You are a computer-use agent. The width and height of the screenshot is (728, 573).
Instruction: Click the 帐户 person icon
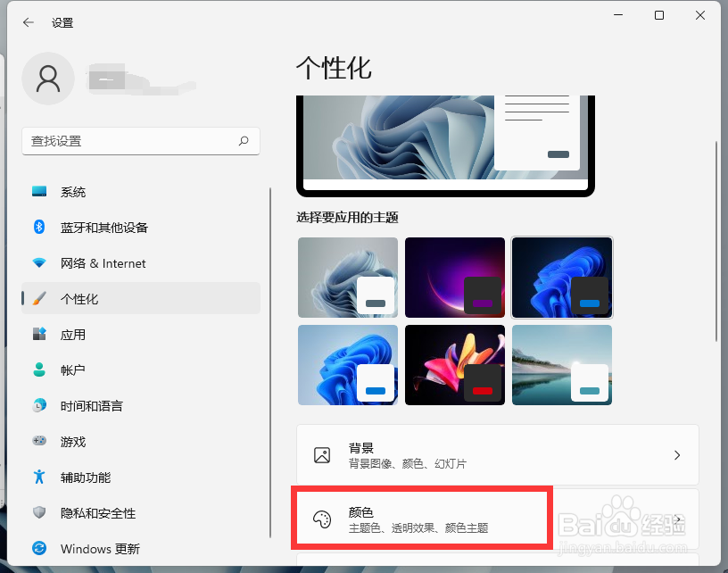pos(39,370)
